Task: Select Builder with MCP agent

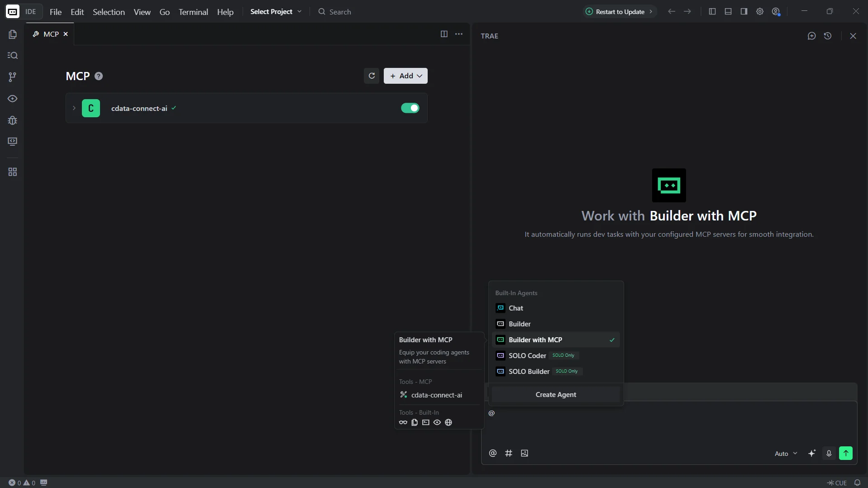Action: coord(556,340)
